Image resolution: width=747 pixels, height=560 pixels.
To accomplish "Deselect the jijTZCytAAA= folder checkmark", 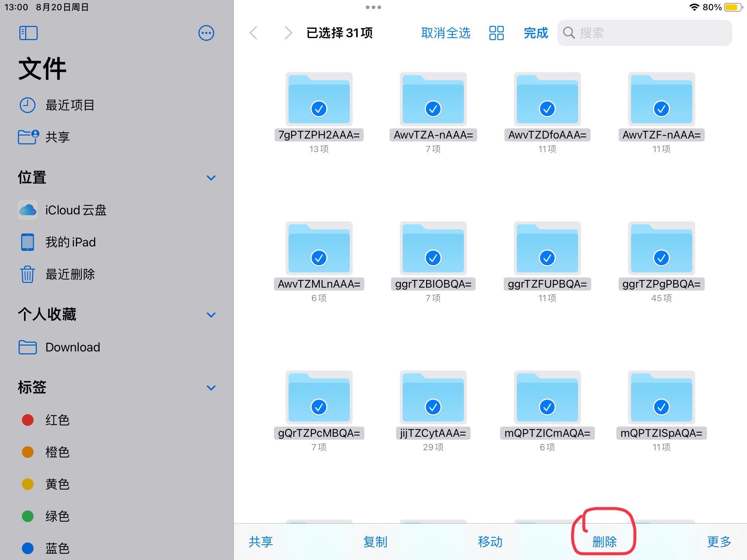I will tap(433, 407).
